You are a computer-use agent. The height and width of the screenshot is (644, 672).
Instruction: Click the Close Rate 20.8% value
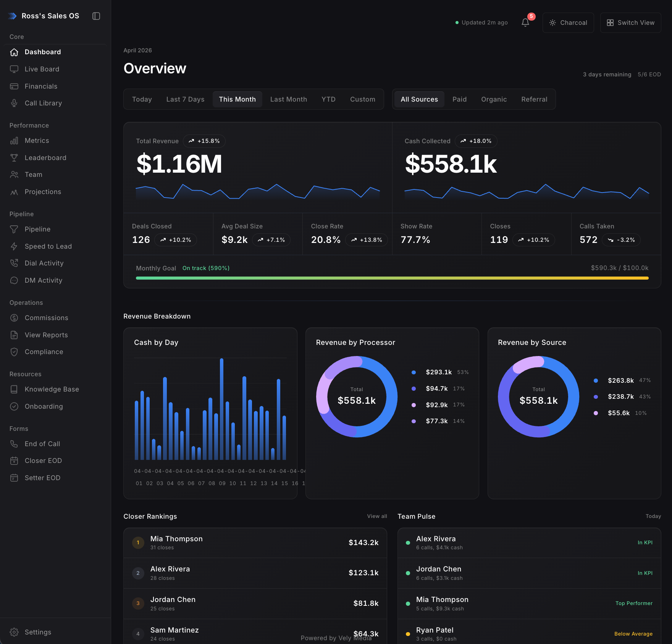326,240
